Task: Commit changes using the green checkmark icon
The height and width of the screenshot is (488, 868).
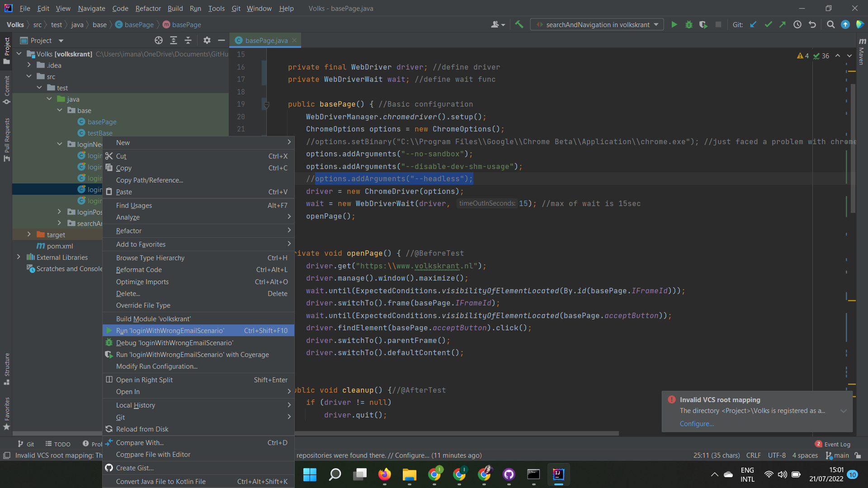Action: 768,24
